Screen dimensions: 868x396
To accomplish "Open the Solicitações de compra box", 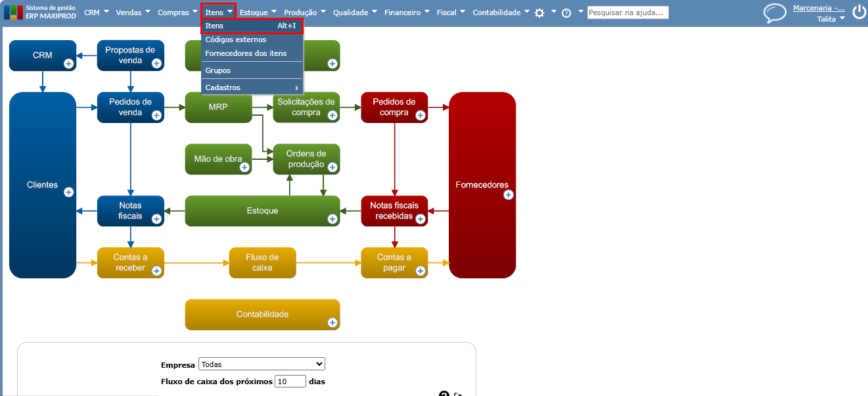I will point(306,107).
